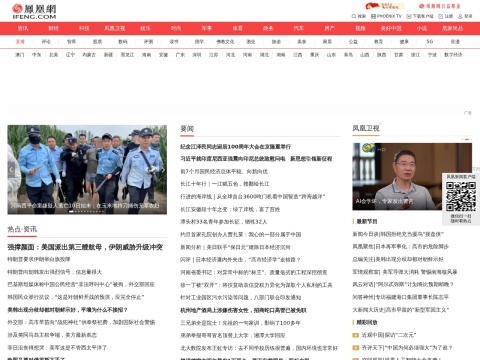Open the 要闻 section heading
The width and height of the screenshot is (480, 360).
187,129
